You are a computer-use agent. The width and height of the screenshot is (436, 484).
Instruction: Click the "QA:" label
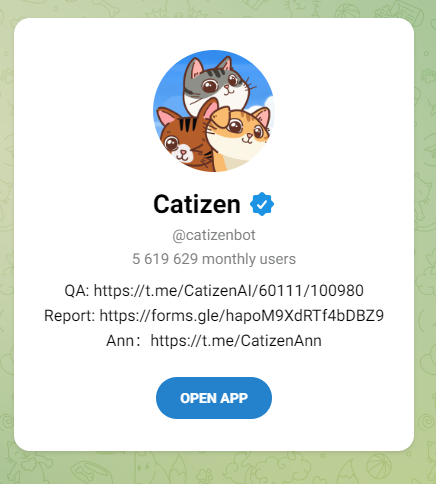[77, 290]
